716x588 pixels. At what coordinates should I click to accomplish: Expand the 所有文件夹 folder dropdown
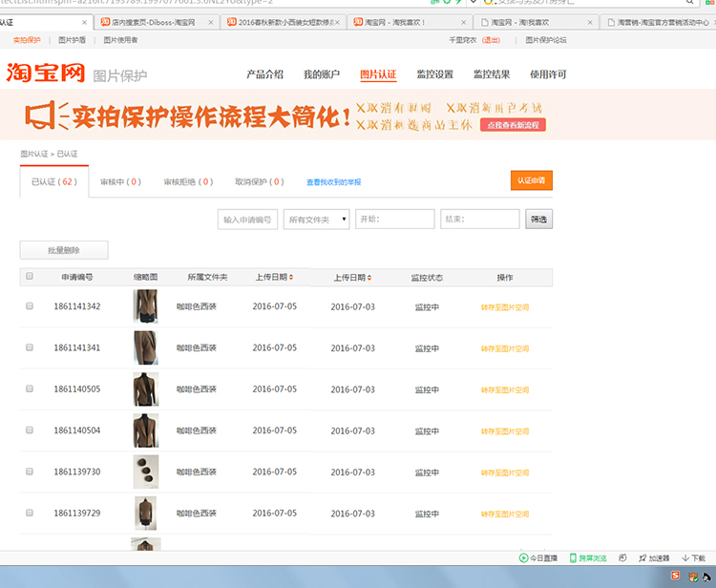[x=317, y=220]
